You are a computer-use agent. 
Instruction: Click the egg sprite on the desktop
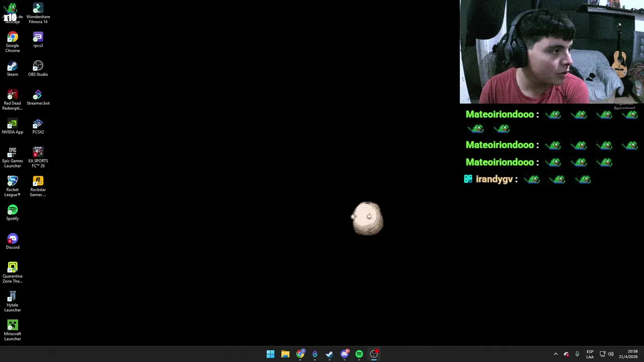point(367,218)
